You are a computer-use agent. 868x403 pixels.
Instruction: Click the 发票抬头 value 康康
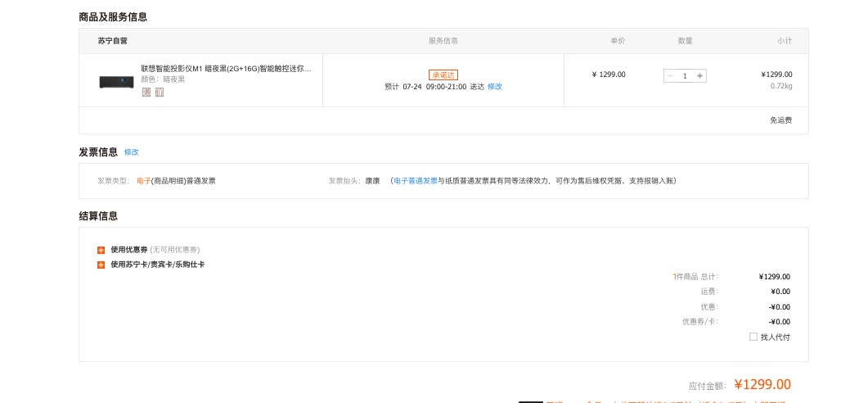(372, 181)
